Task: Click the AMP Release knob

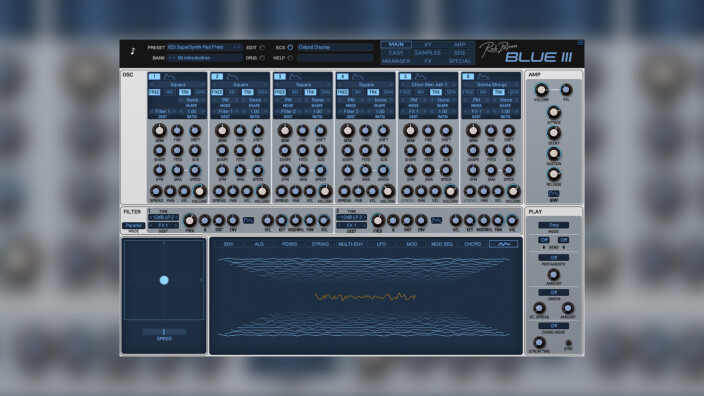Action: [554, 174]
